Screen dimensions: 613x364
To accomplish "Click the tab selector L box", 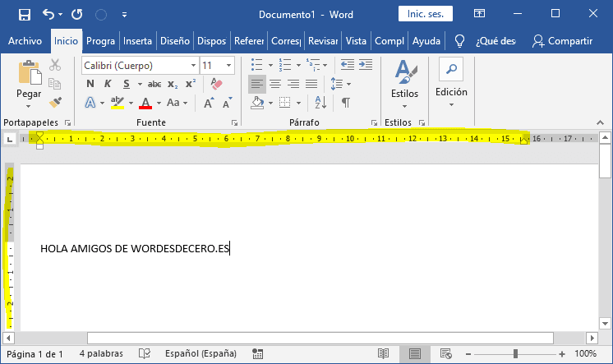I will pyautogui.click(x=10, y=139).
